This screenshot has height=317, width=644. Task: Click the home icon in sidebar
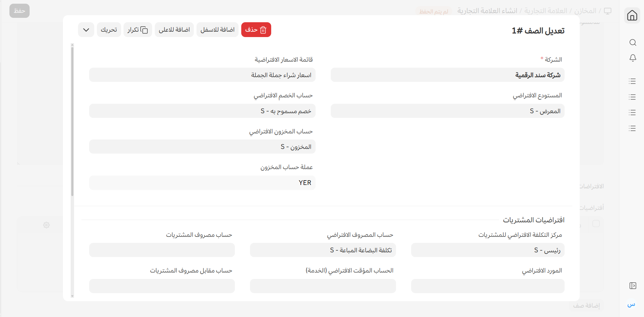632,15
